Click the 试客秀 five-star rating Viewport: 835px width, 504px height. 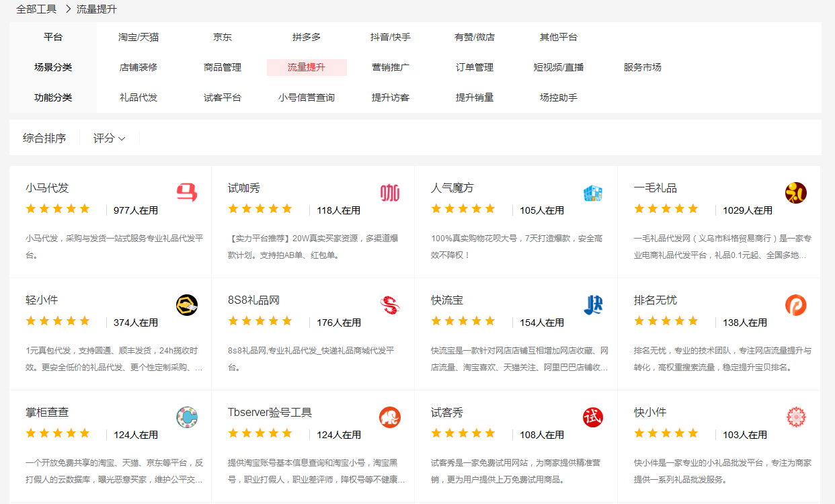point(463,433)
